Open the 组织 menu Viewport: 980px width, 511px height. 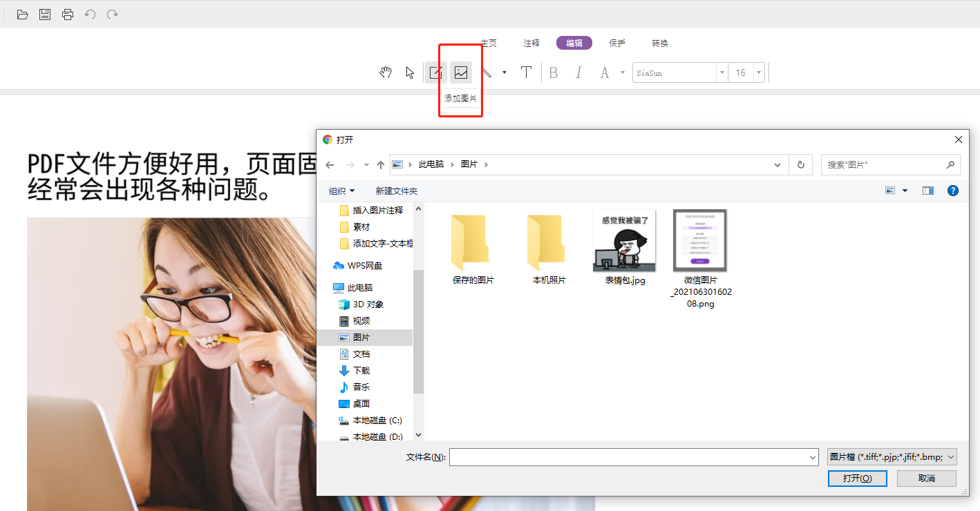coord(341,191)
